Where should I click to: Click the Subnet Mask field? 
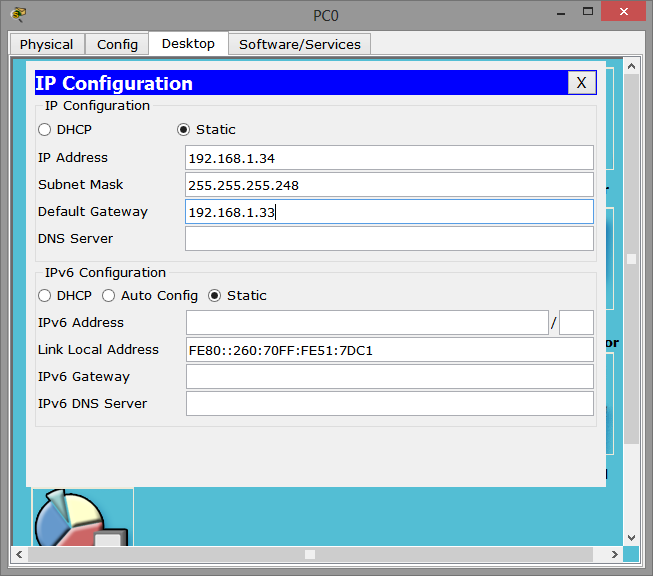click(389, 185)
